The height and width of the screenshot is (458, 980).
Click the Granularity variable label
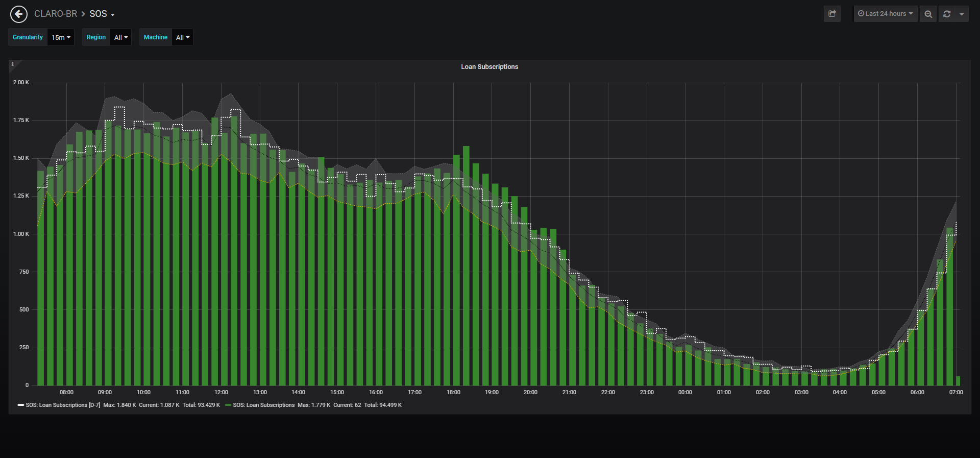point(28,37)
